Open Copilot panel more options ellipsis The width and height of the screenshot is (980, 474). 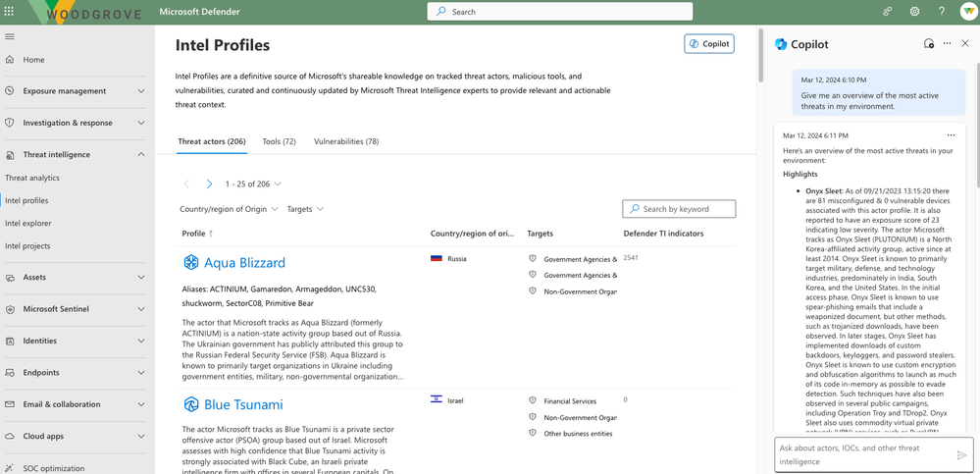coord(947,43)
